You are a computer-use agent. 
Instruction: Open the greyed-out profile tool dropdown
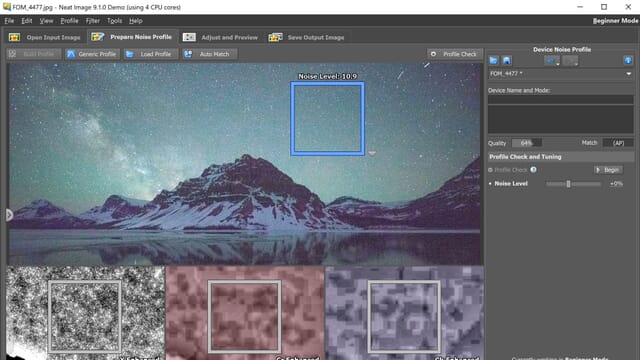[570, 61]
